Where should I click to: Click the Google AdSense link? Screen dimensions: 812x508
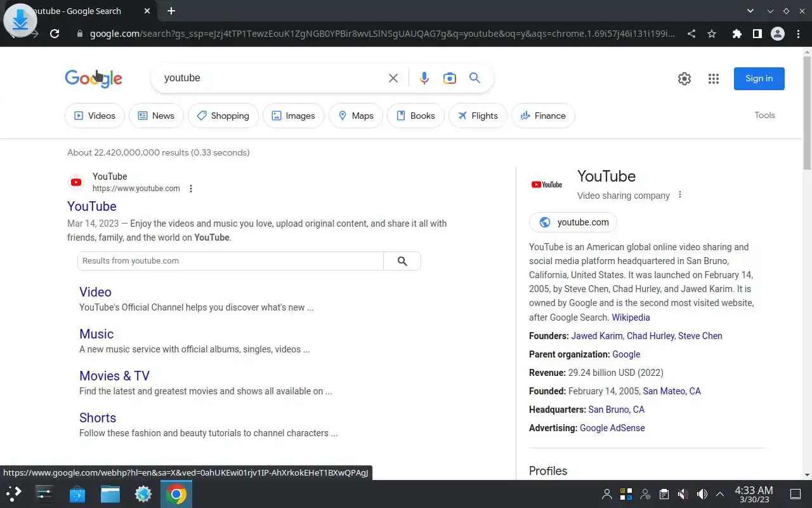click(x=612, y=428)
